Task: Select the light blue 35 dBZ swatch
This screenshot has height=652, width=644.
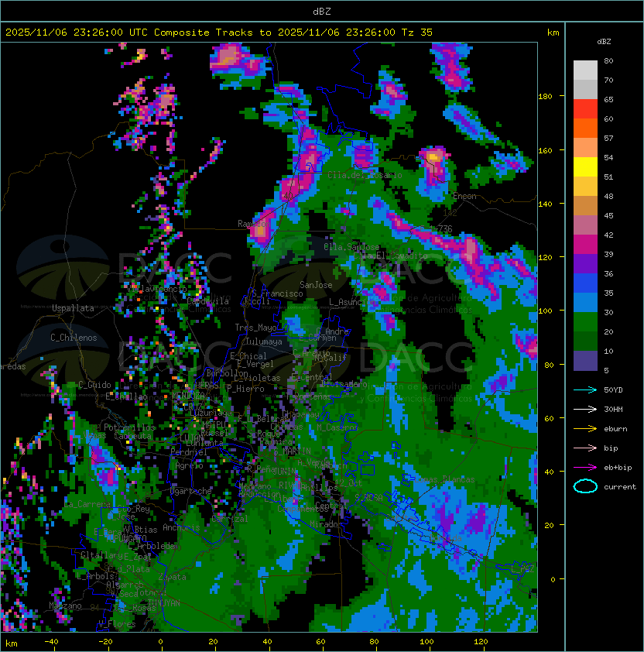Action: tap(585, 302)
